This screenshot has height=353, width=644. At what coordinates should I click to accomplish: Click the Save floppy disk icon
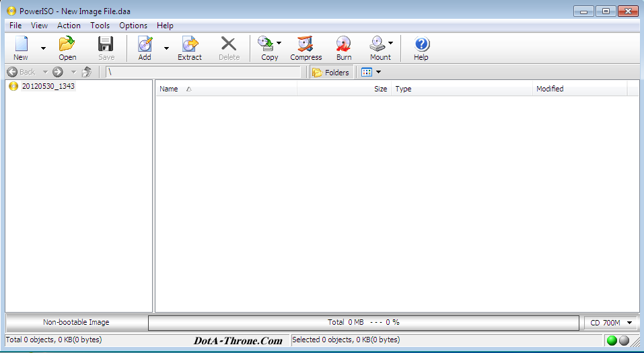click(x=106, y=44)
